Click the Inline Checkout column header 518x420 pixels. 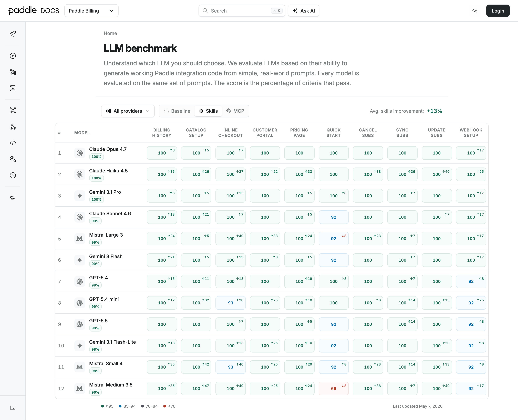point(230,132)
